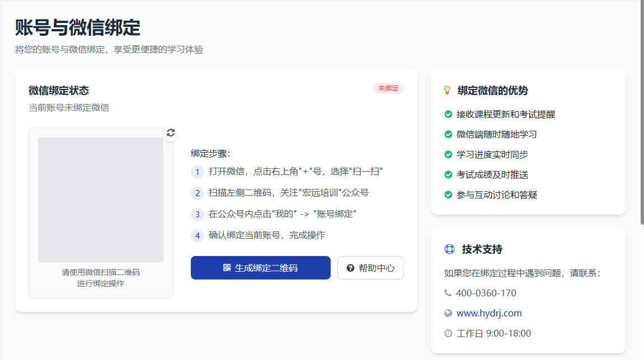Image resolution: width=644 pixels, height=360 pixels.
Task: Click the clock icon beside 工作日 9:00-18:00
Action: (448, 333)
